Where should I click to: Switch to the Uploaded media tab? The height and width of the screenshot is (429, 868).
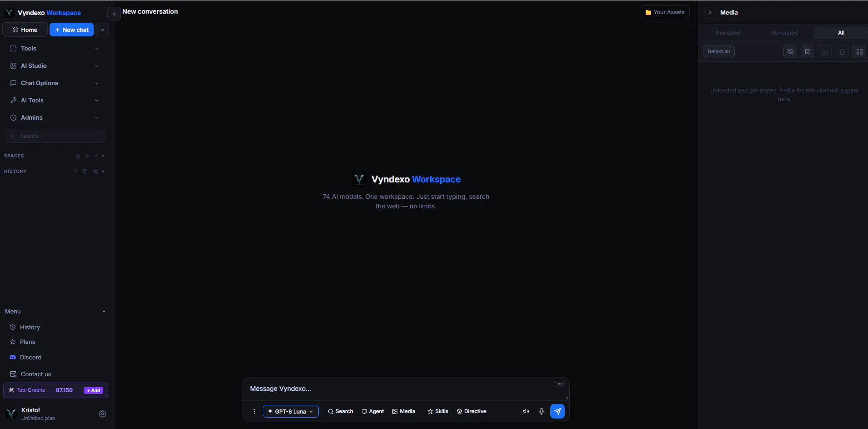click(x=728, y=33)
